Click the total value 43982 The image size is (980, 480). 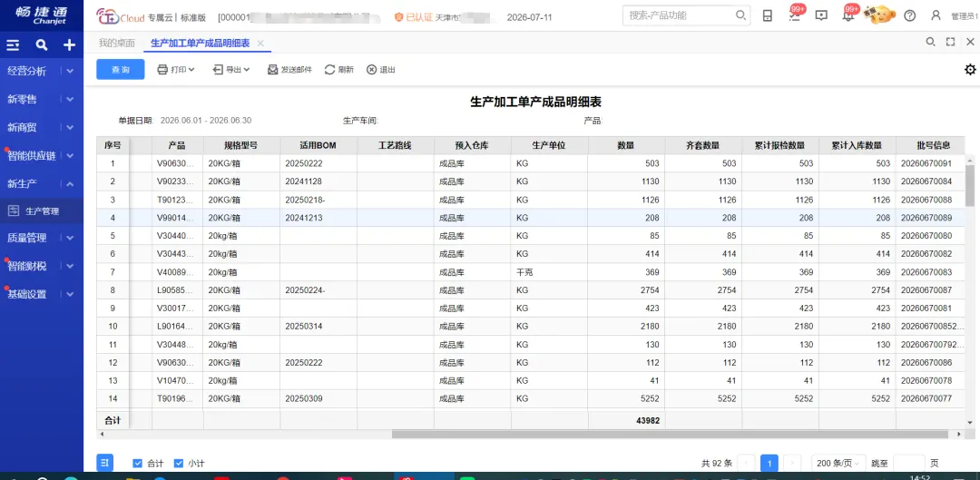pos(648,421)
